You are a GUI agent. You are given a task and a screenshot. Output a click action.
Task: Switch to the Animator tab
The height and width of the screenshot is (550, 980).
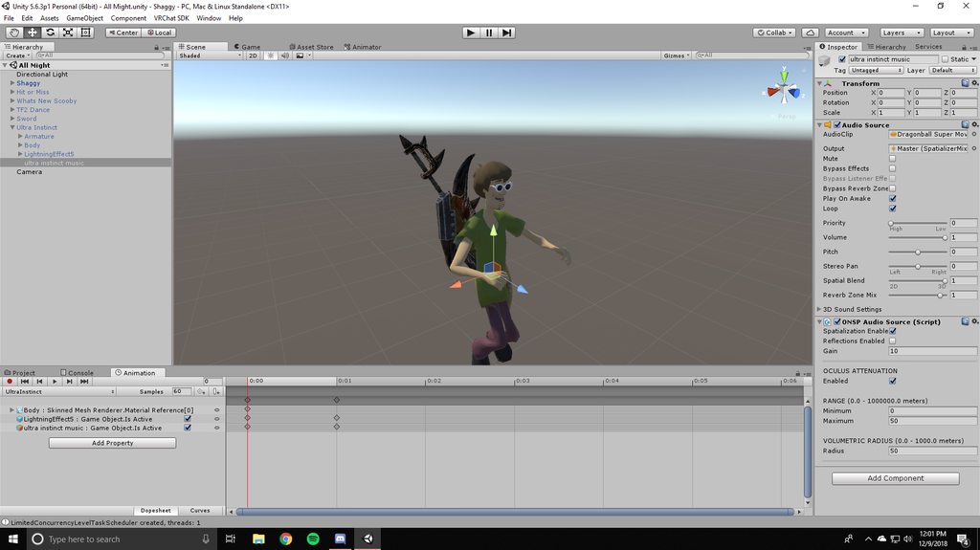click(x=363, y=47)
